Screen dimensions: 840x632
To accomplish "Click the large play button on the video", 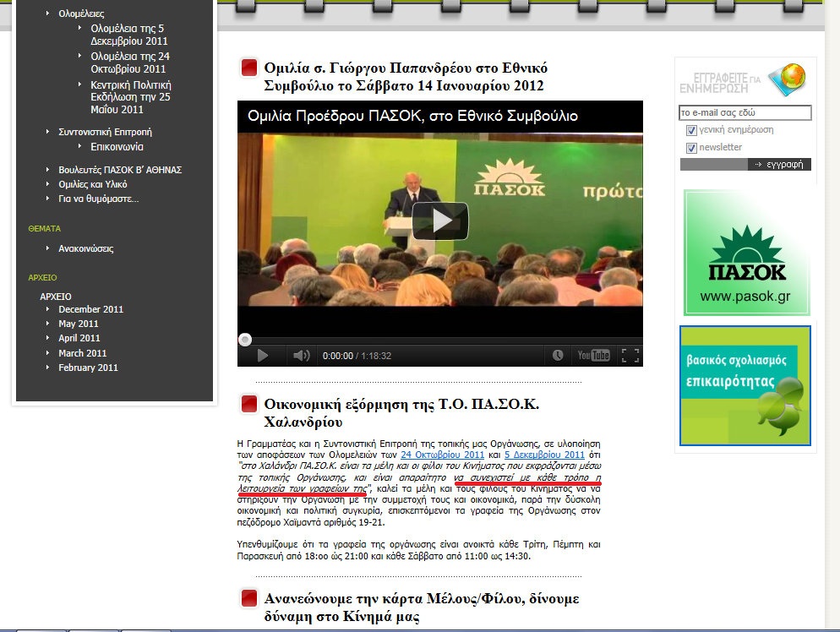I will [x=439, y=221].
